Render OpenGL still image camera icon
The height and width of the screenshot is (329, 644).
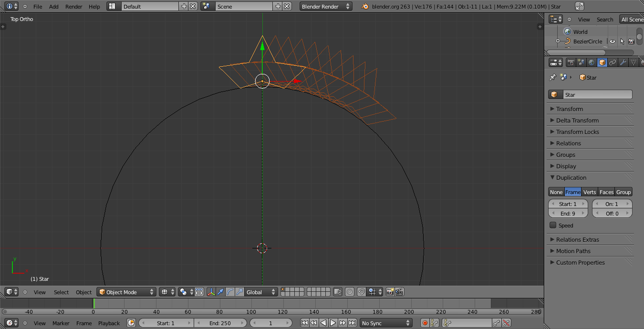click(x=390, y=292)
